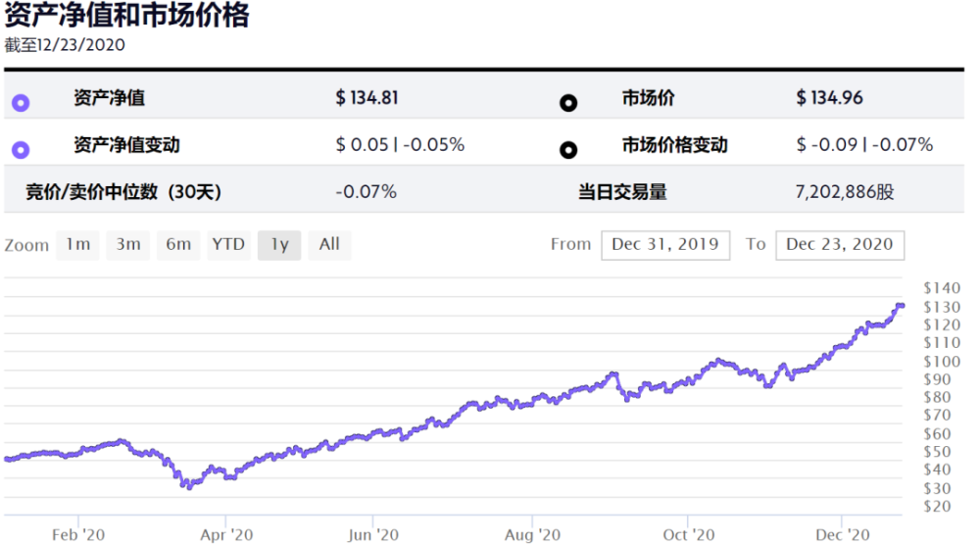Click the chart's March 2020 low point
The image size is (980, 545).
point(189,485)
